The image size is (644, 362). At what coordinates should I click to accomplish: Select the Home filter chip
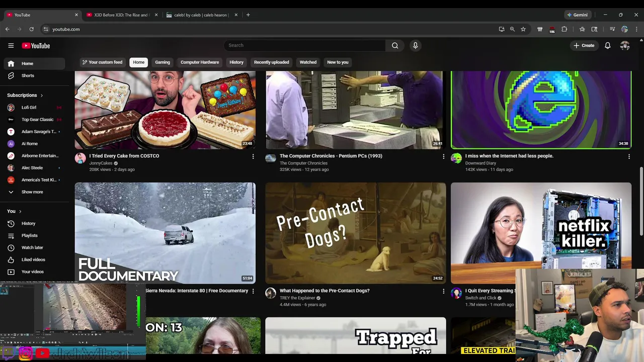pos(138,62)
